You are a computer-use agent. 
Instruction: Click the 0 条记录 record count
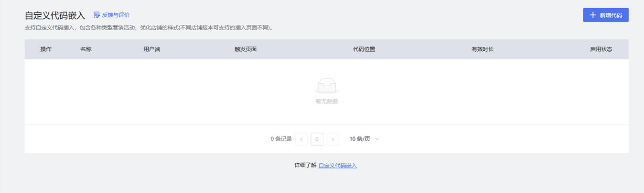(281, 139)
